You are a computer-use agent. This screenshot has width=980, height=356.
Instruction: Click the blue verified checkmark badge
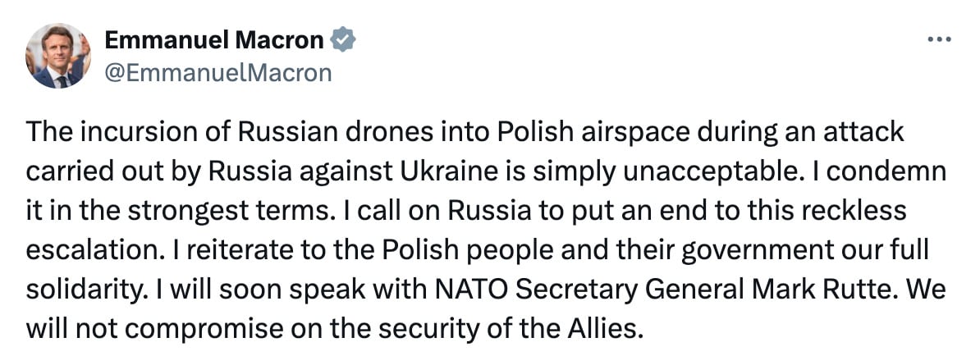coord(342,40)
